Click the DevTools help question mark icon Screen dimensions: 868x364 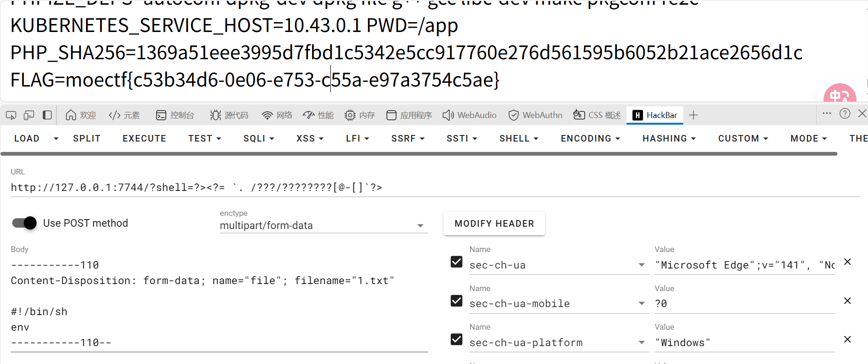coord(845,113)
